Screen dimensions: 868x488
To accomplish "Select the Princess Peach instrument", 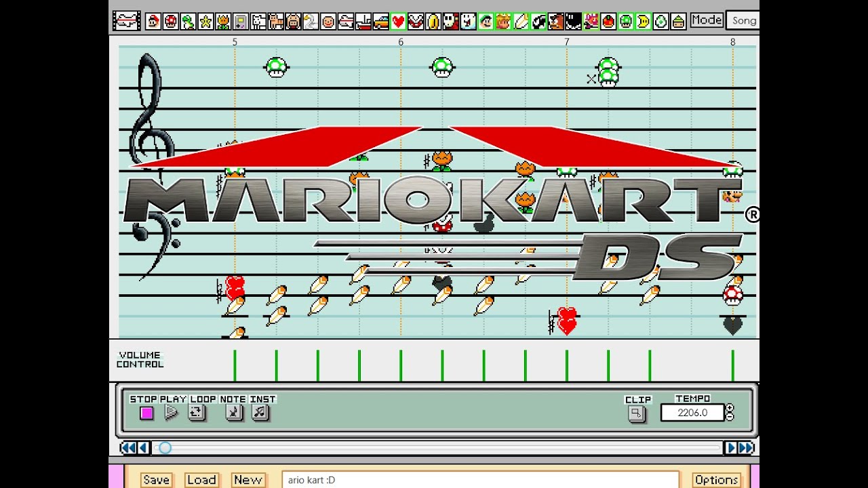I will (502, 21).
